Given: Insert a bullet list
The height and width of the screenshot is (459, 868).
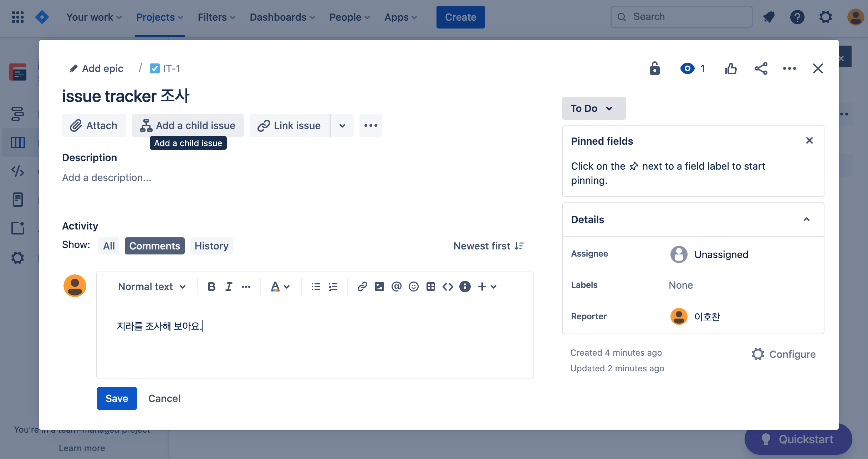Looking at the screenshot, I should coord(316,287).
